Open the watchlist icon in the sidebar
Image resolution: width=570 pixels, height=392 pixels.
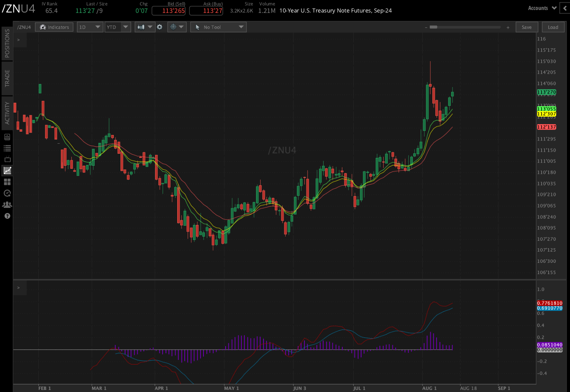(7, 148)
